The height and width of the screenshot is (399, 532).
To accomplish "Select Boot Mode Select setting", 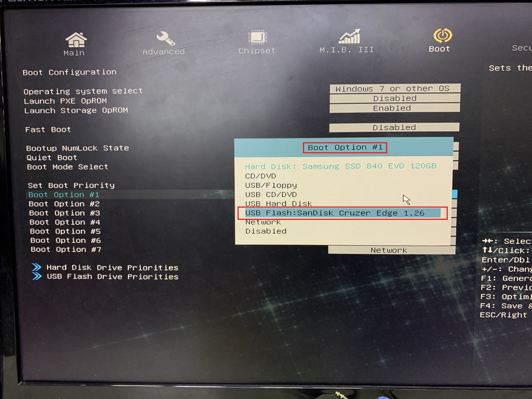I will click(x=68, y=167).
